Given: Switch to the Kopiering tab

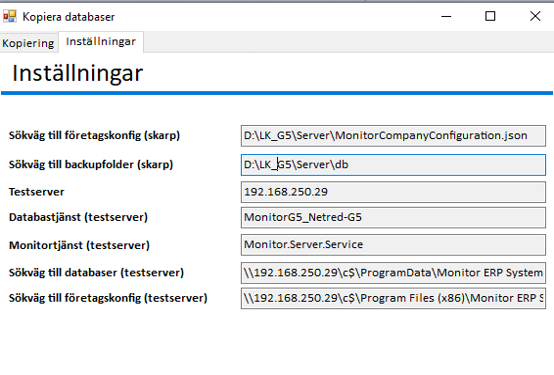Looking at the screenshot, I should pos(28,43).
